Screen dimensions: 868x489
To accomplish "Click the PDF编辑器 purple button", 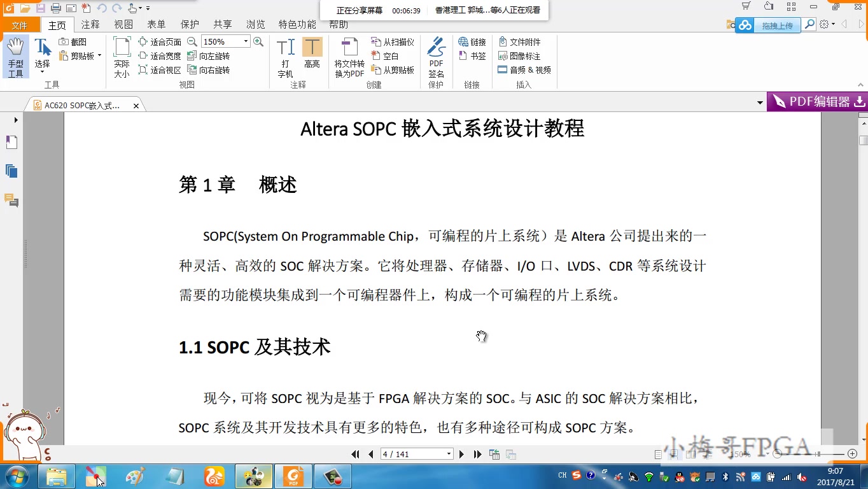I will click(x=817, y=102).
